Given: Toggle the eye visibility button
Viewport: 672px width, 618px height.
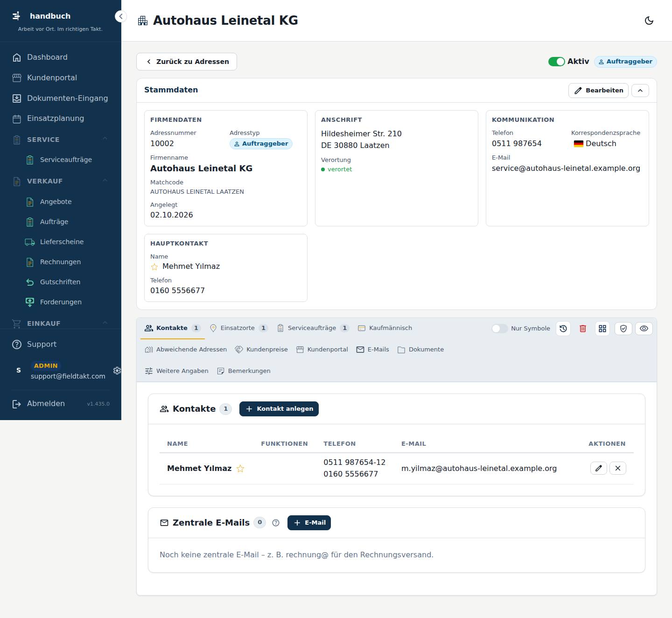Looking at the screenshot, I should click(x=644, y=329).
